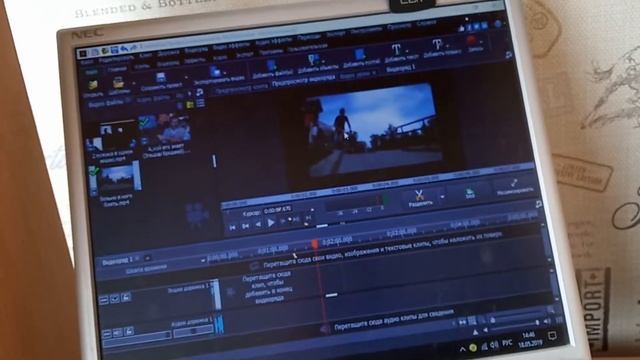Switch to the Главная ribbon tab
This screenshot has height=360, width=640.
(117, 69)
